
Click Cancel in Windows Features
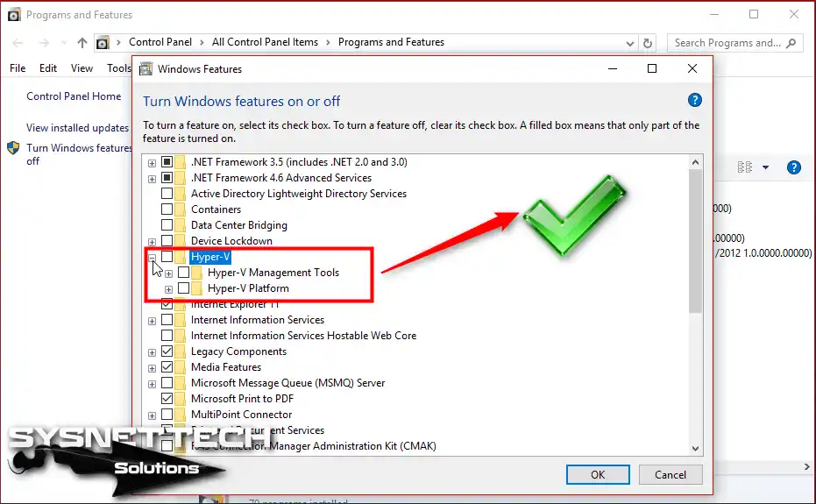(671, 475)
